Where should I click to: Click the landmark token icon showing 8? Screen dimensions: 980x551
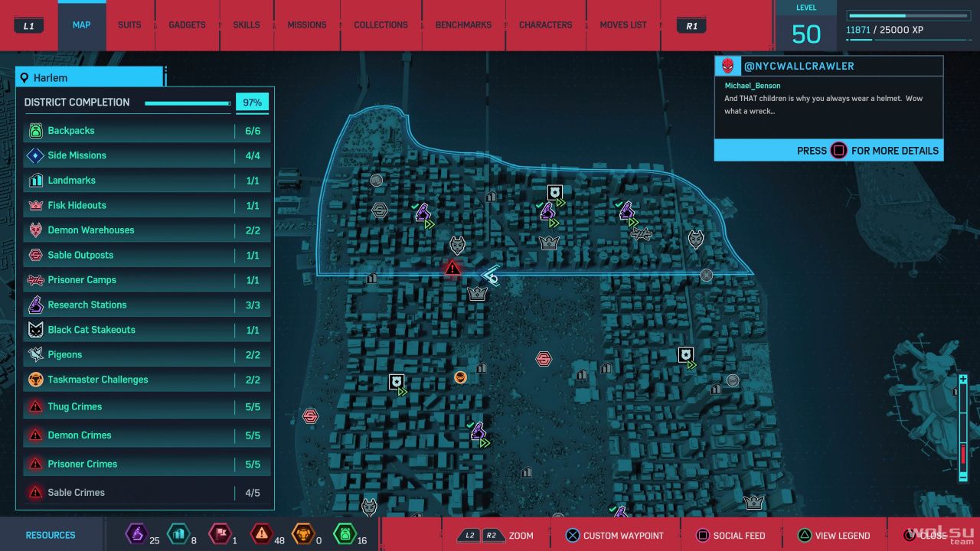(178, 533)
